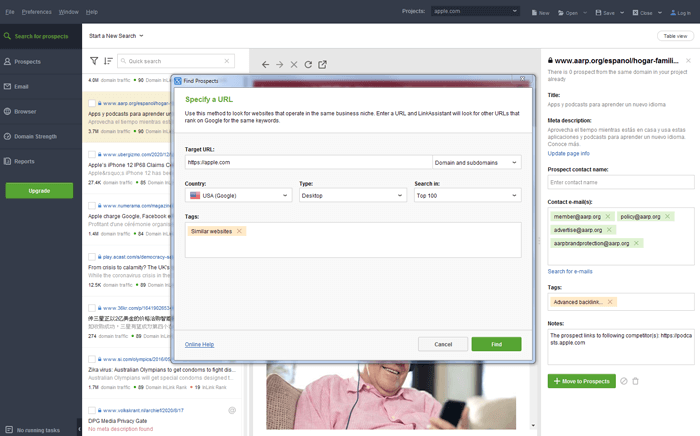Clear the Quick search field
The image size is (700, 436).
pos(227,61)
